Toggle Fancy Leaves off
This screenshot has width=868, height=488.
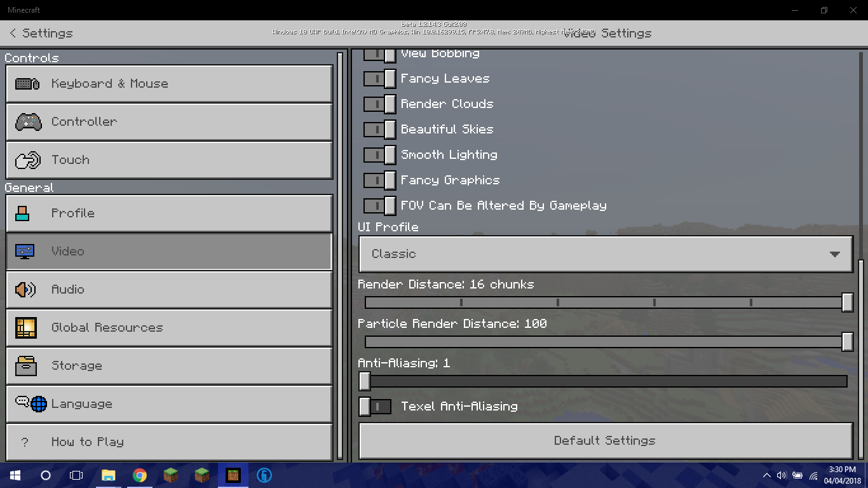pos(380,78)
